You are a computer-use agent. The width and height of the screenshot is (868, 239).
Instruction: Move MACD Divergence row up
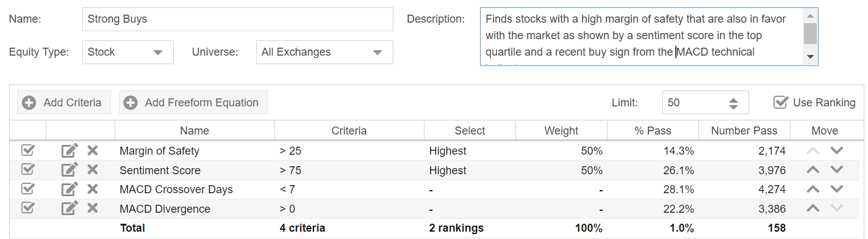[x=812, y=208]
